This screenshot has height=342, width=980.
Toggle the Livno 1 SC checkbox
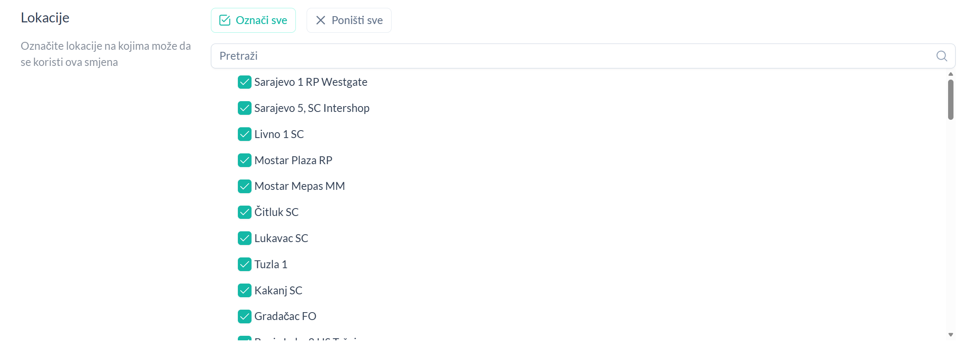coord(244,134)
